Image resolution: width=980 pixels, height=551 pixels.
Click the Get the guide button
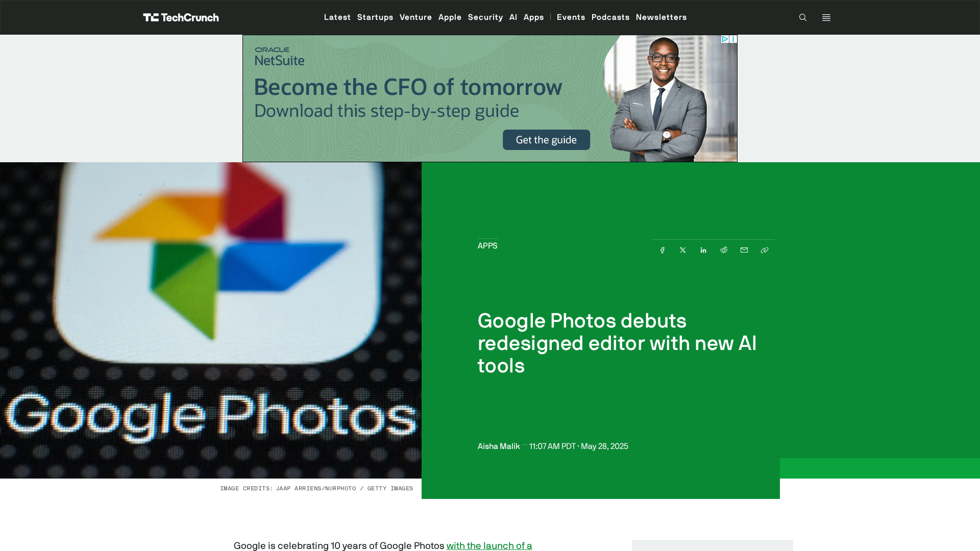click(x=546, y=140)
